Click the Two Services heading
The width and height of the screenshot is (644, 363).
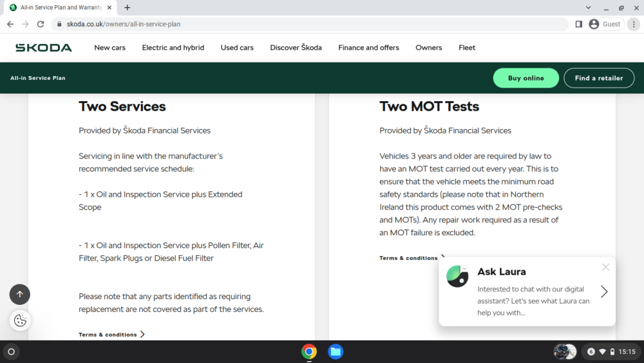tap(122, 106)
